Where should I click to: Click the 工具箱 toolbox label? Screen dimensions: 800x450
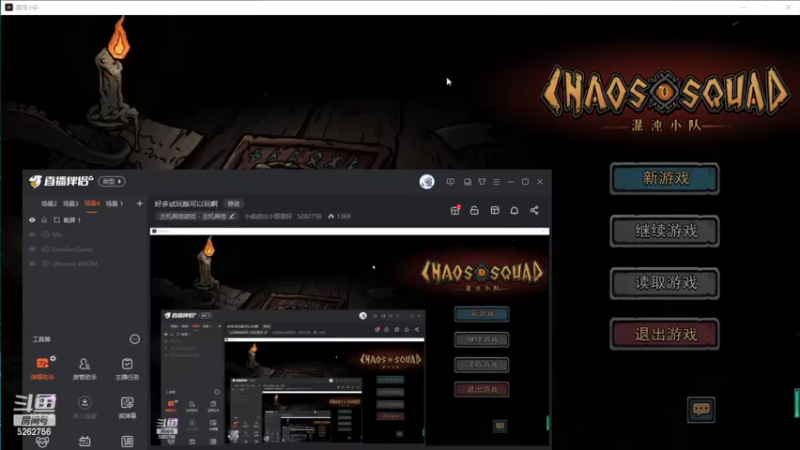41,339
